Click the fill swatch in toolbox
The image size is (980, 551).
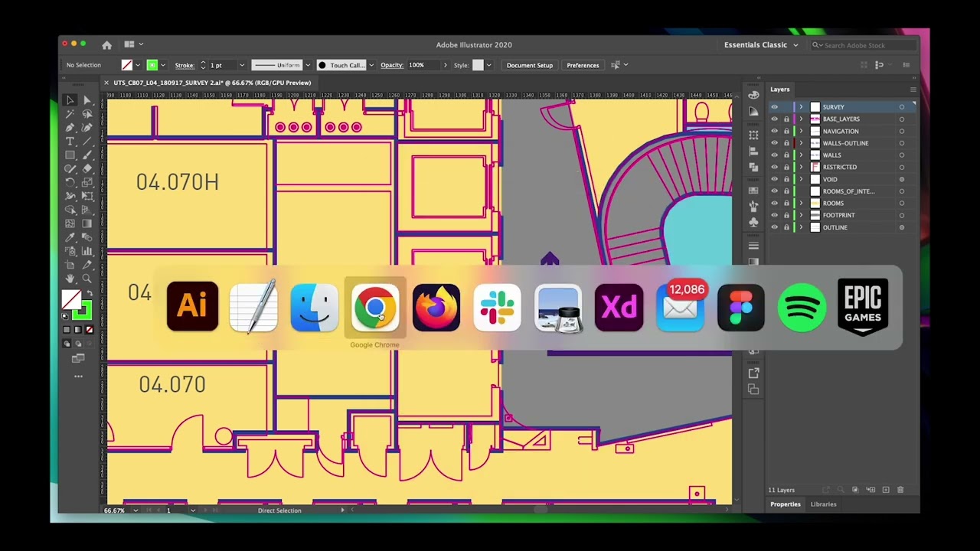71,299
